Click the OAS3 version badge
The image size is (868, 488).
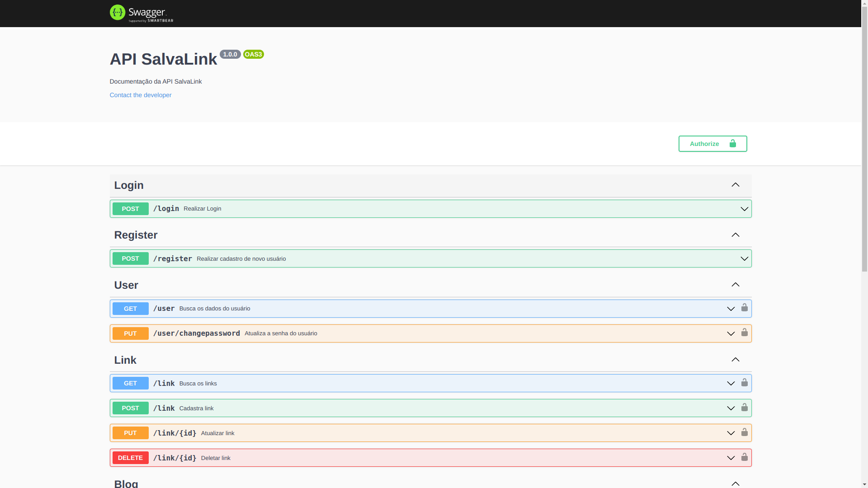point(253,54)
